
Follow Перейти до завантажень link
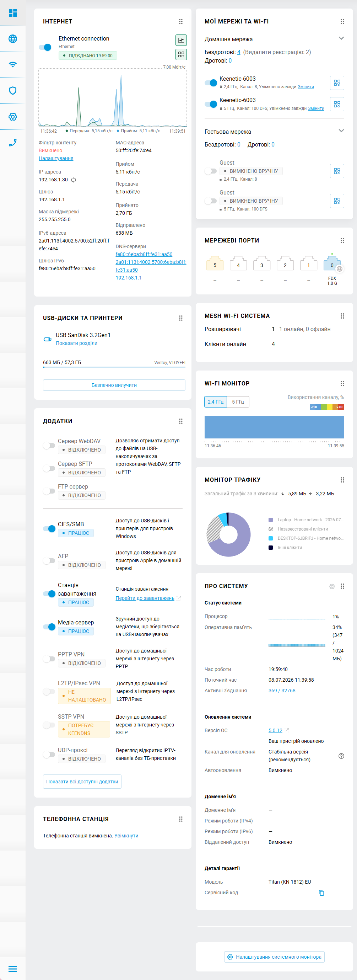pyautogui.click(x=145, y=598)
